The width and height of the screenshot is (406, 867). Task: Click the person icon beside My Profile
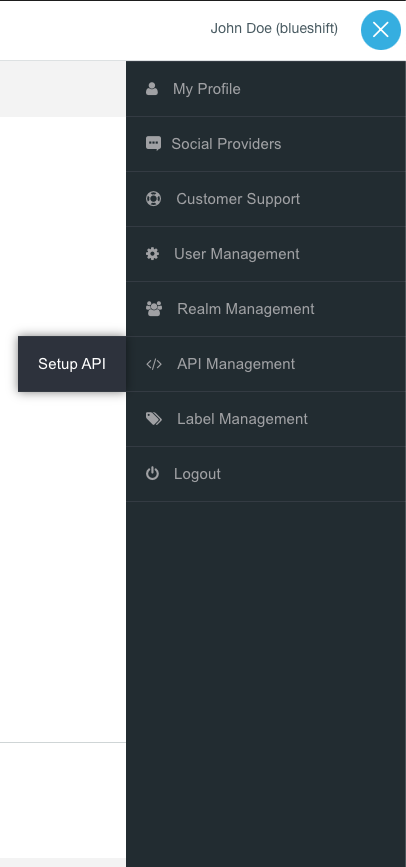152,89
